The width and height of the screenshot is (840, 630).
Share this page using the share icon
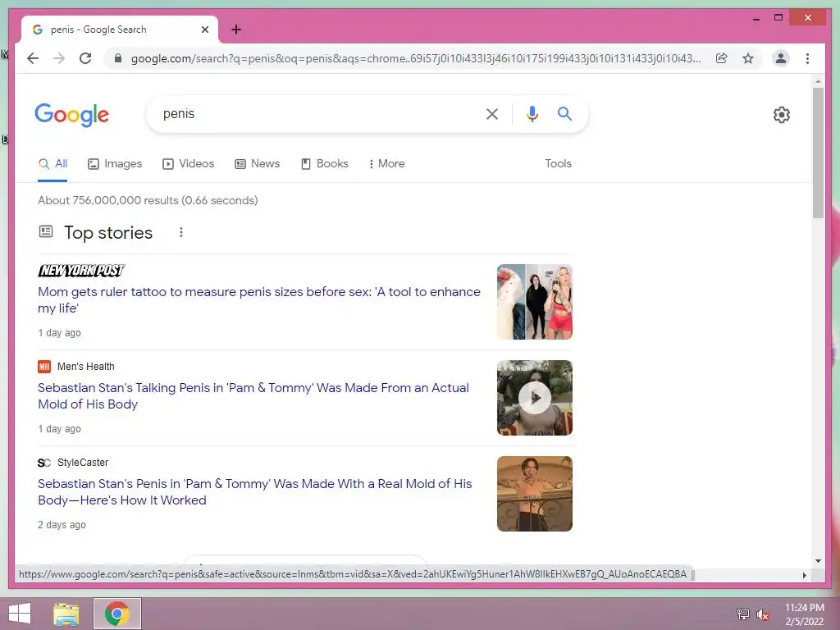722,58
